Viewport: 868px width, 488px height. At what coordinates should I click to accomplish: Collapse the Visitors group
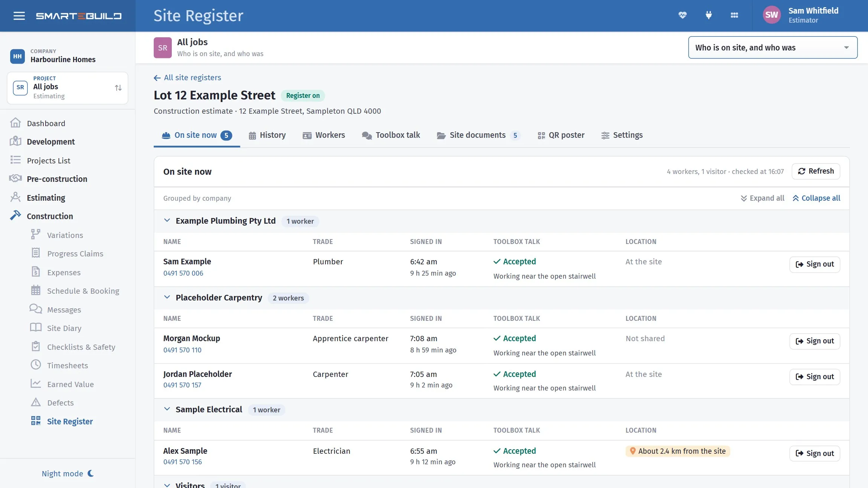pyautogui.click(x=167, y=485)
